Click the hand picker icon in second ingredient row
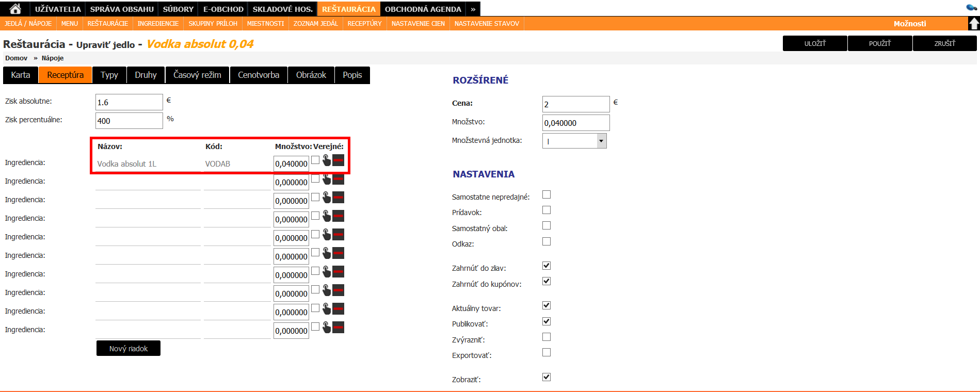980x392 pixels. (x=327, y=179)
